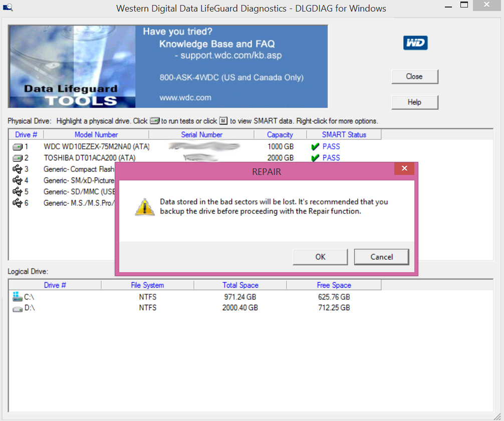504x421 pixels.
Task: Maximize the DLGDIAG window
Action: pyautogui.click(x=464, y=5)
